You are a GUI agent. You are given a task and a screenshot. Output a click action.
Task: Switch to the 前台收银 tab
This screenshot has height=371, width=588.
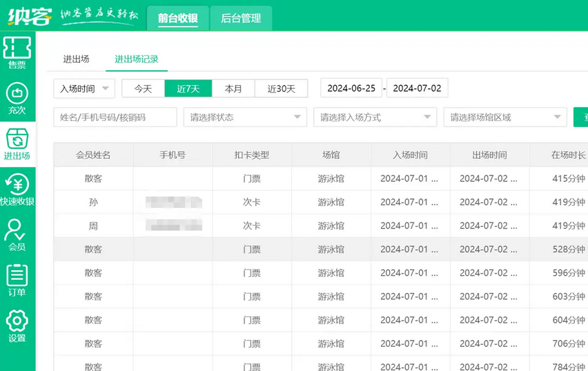click(x=178, y=18)
